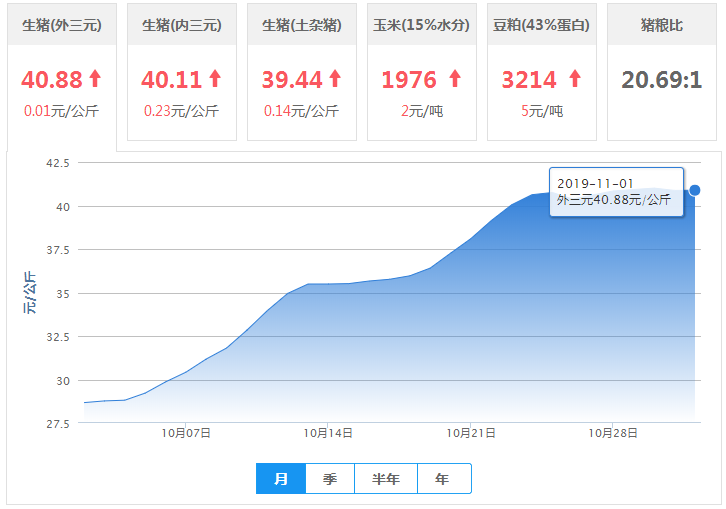The width and height of the screenshot is (726, 509).
Task: Set chart range to 半年
Action: 386,479
